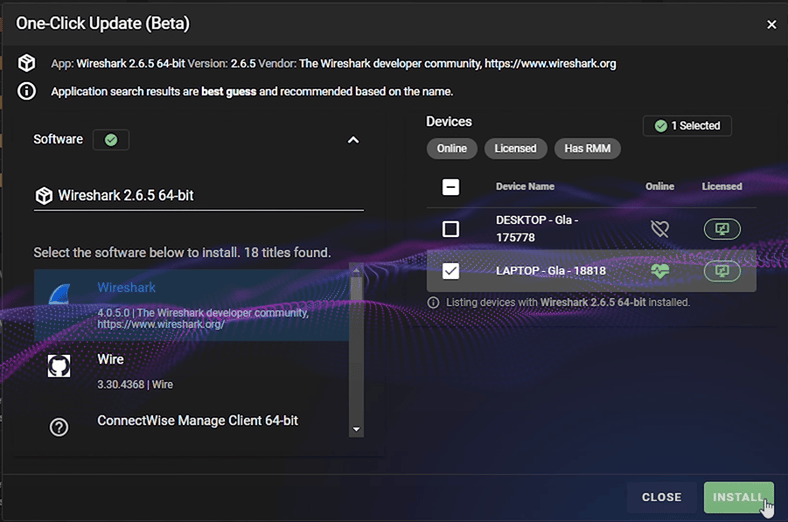The image size is (788, 522).
Task: Click the online heartbeat icon for LAPTOP device
Action: (659, 271)
